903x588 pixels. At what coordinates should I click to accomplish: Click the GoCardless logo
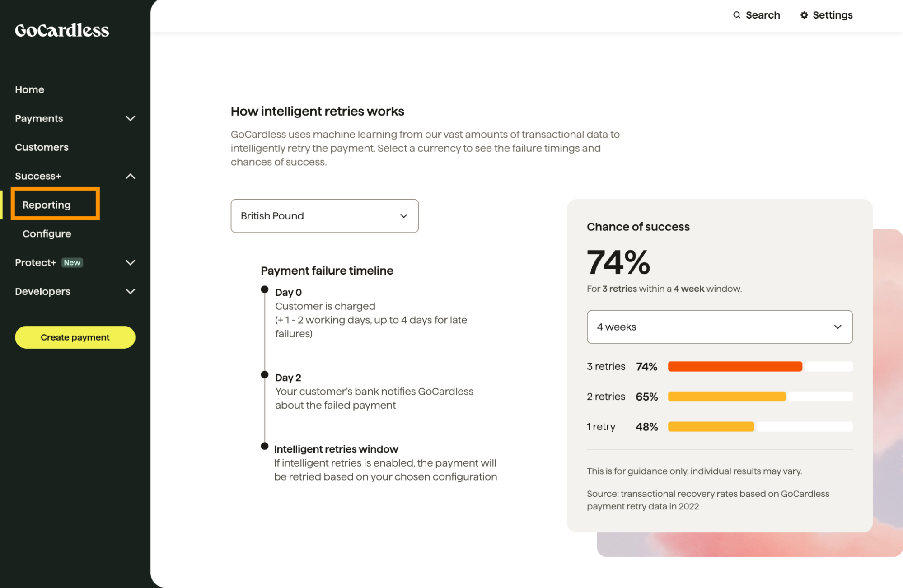(62, 30)
